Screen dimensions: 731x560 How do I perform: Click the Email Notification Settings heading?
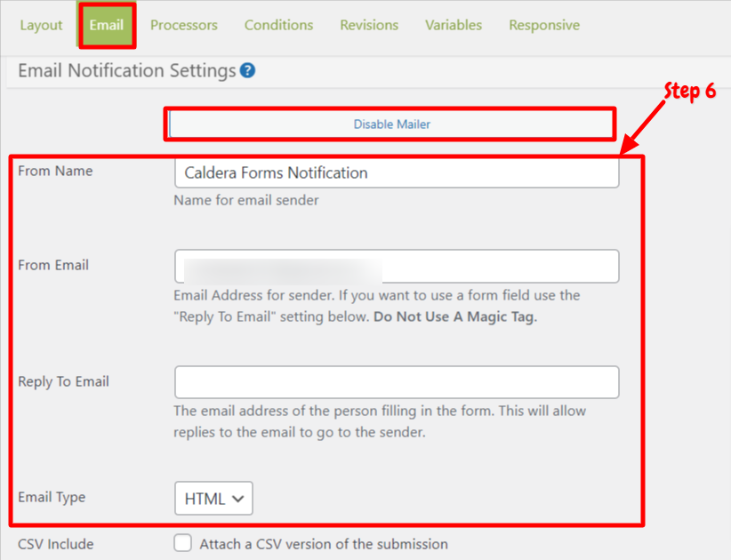(127, 71)
